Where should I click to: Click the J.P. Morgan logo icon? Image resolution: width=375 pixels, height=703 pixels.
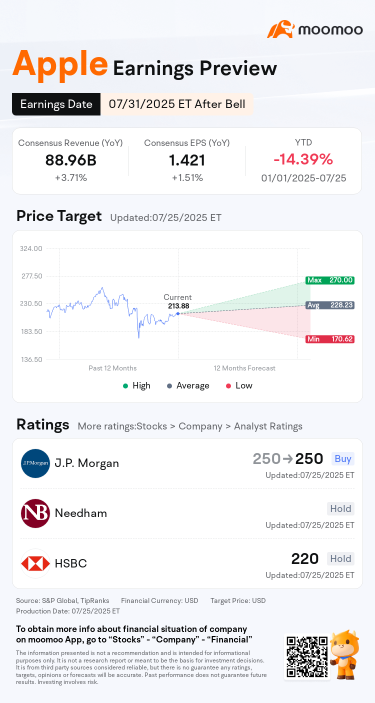(35, 464)
